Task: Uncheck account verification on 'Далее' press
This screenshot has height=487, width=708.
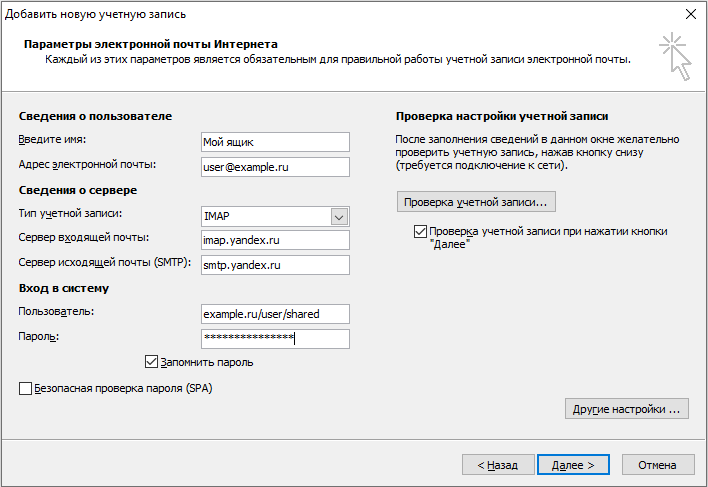Action: (420, 232)
